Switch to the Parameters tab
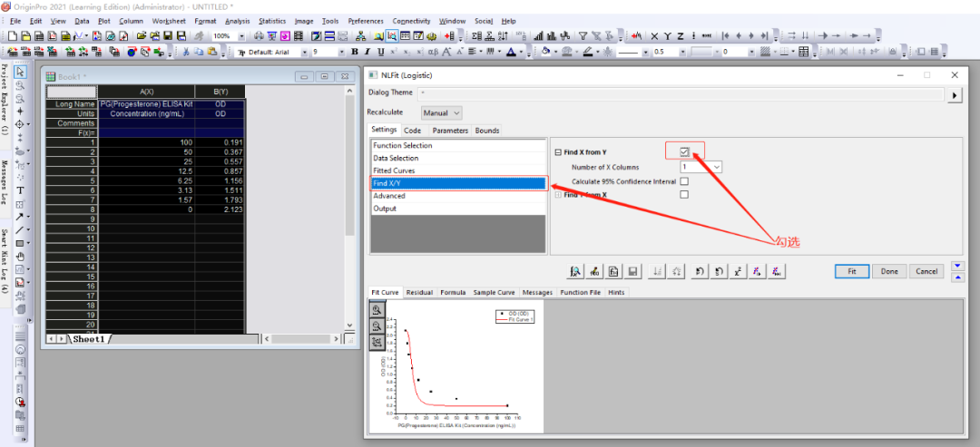980x447 pixels. (x=449, y=131)
